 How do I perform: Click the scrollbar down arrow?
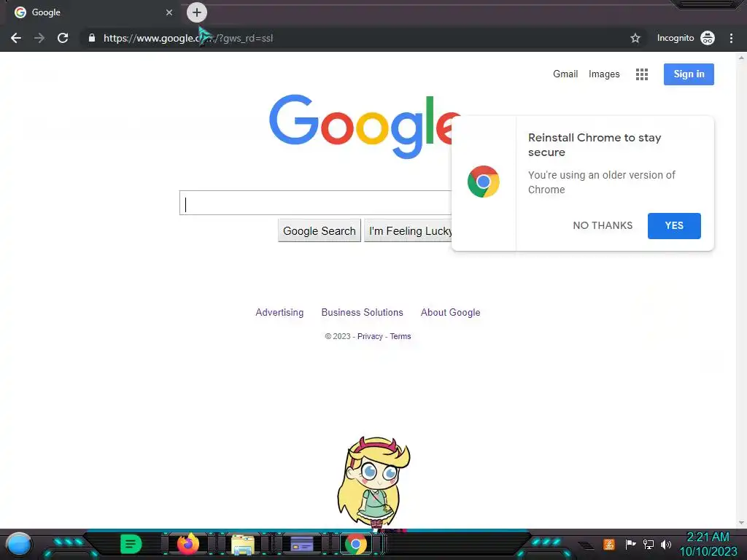point(741,523)
